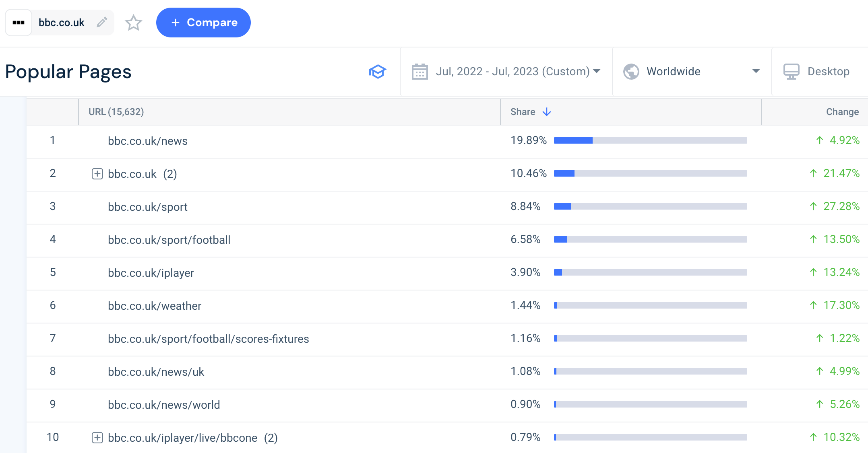
Task: Open the bbc.co.uk/sport/football link
Action: (x=169, y=240)
